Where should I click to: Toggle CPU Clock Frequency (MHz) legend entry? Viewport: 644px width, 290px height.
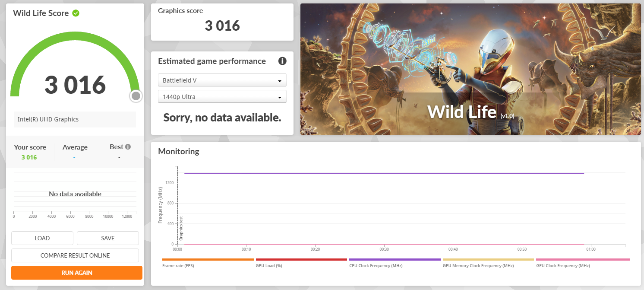click(x=395, y=263)
